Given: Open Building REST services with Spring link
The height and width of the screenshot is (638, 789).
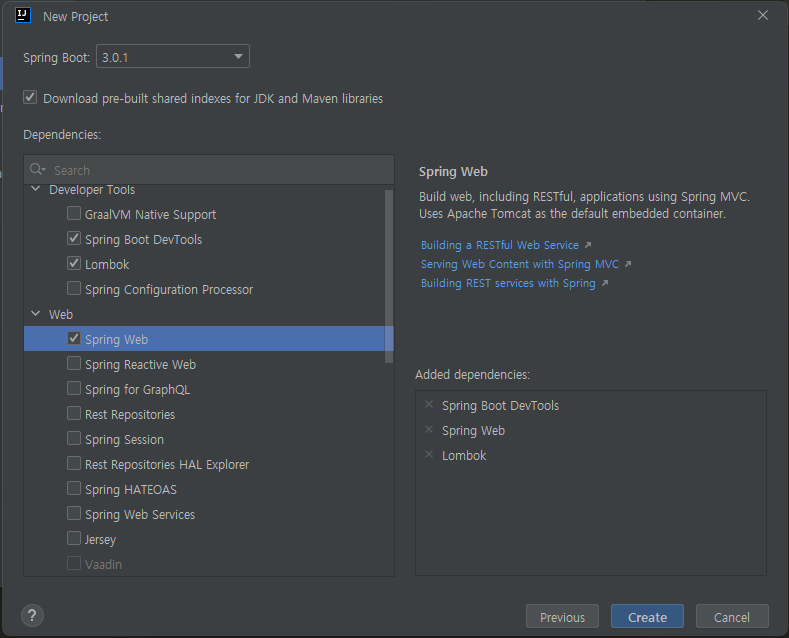Looking at the screenshot, I should (x=508, y=283).
